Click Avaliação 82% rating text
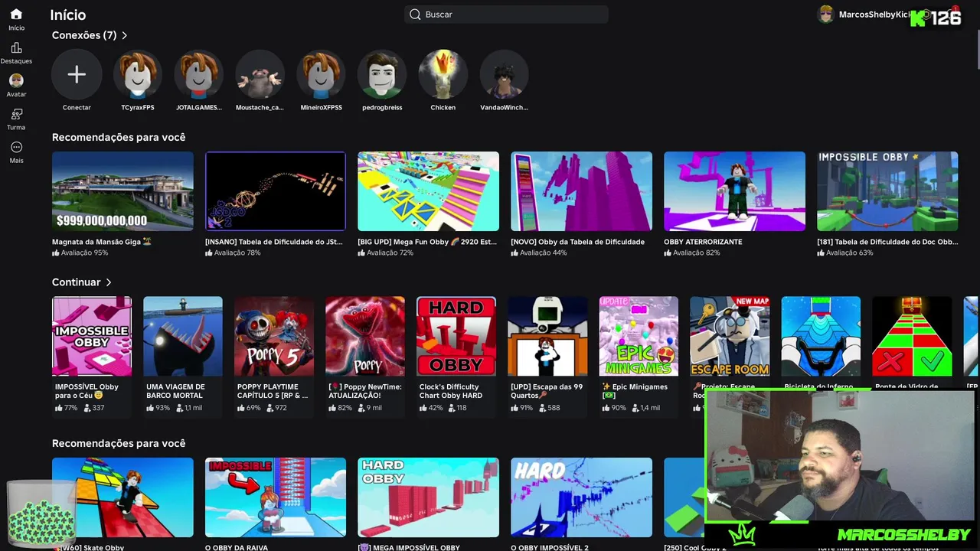 (696, 253)
